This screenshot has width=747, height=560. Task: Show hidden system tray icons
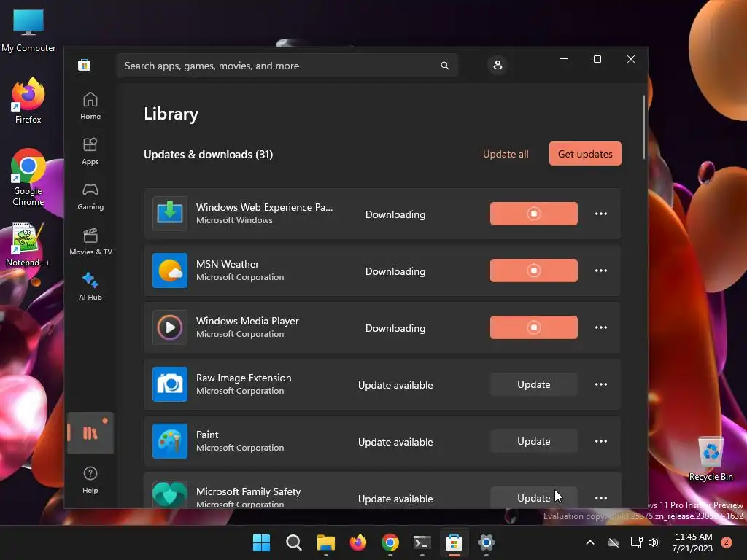click(589, 542)
